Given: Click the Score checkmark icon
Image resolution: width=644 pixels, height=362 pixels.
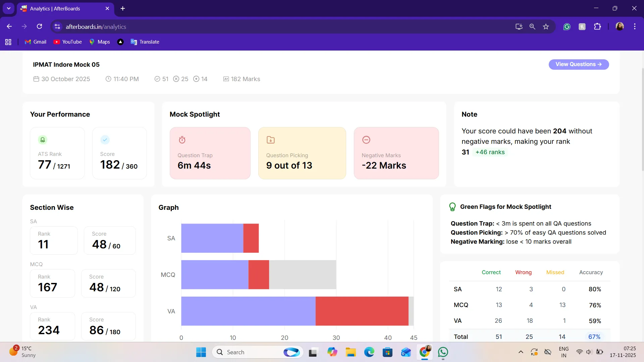Looking at the screenshot, I should tap(105, 140).
